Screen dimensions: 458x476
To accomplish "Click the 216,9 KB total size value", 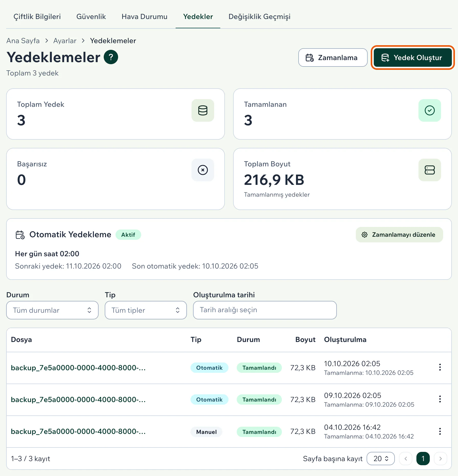I will click(x=274, y=180).
